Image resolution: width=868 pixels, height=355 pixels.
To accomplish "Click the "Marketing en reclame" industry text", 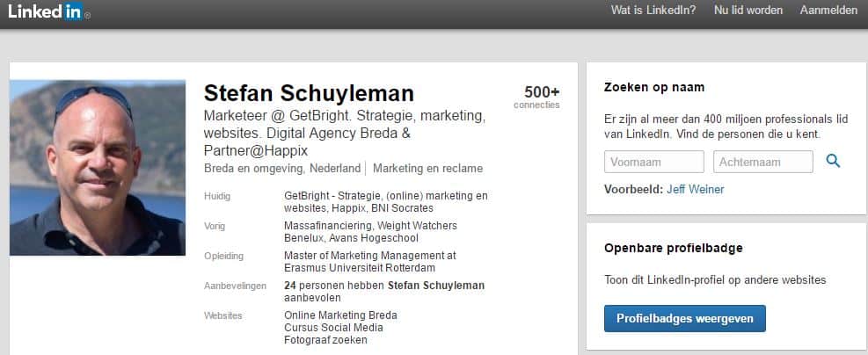I will pyautogui.click(x=430, y=169).
